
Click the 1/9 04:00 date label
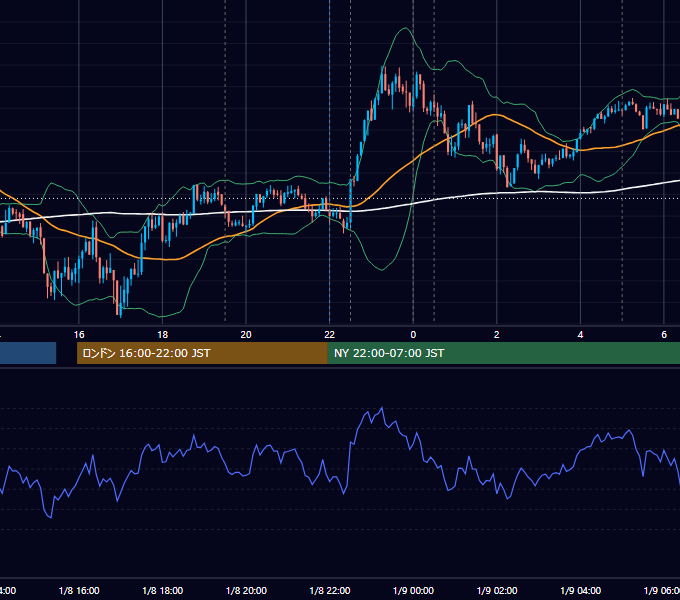pyautogui.click(x=581, y=590)
